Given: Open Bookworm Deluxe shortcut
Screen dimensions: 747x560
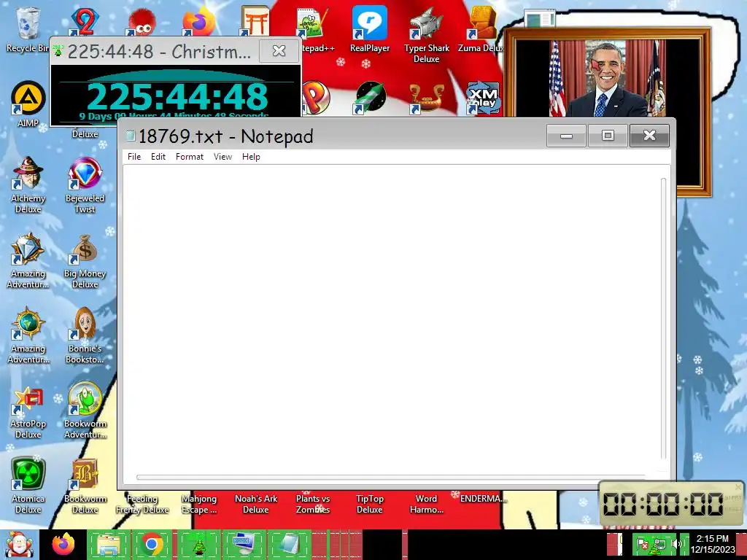Looking at the screenshot, I should pos(85,486).
